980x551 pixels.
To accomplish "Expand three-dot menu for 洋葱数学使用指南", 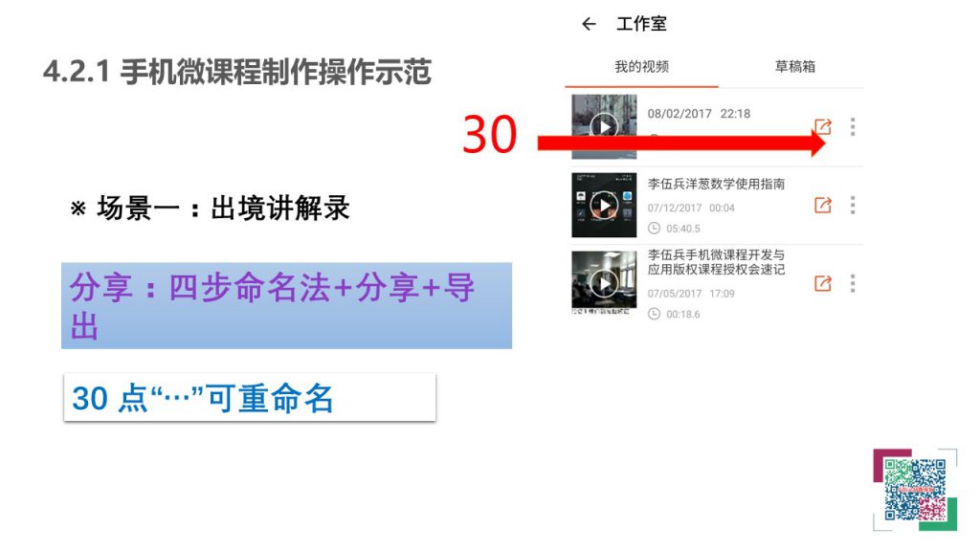I will (853, 205).
